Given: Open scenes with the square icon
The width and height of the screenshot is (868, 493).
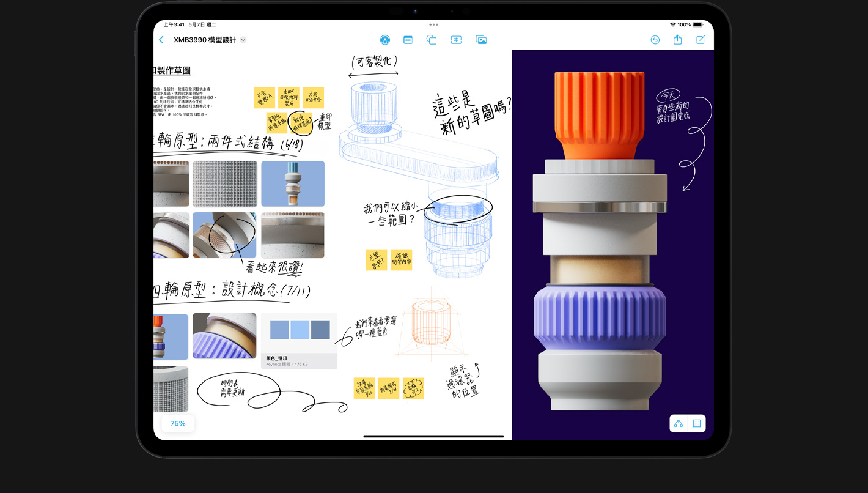Looking at the screenshot, I should 696,423.
